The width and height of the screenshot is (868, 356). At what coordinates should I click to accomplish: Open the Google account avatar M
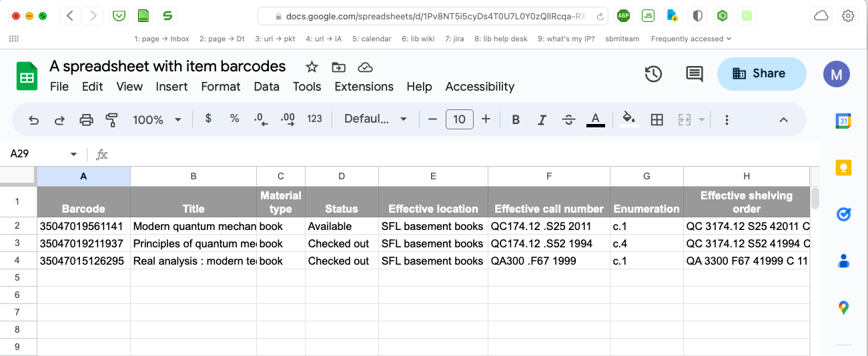coord(837,74)
